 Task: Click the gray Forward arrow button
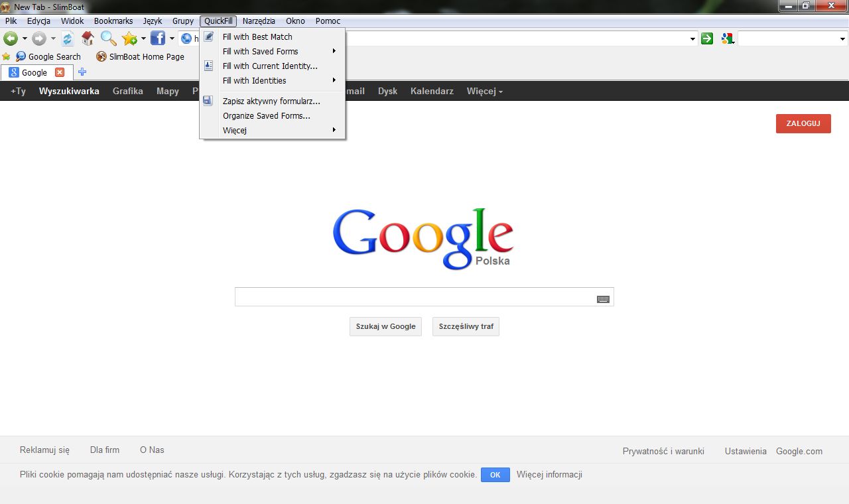tap(39, 38)
